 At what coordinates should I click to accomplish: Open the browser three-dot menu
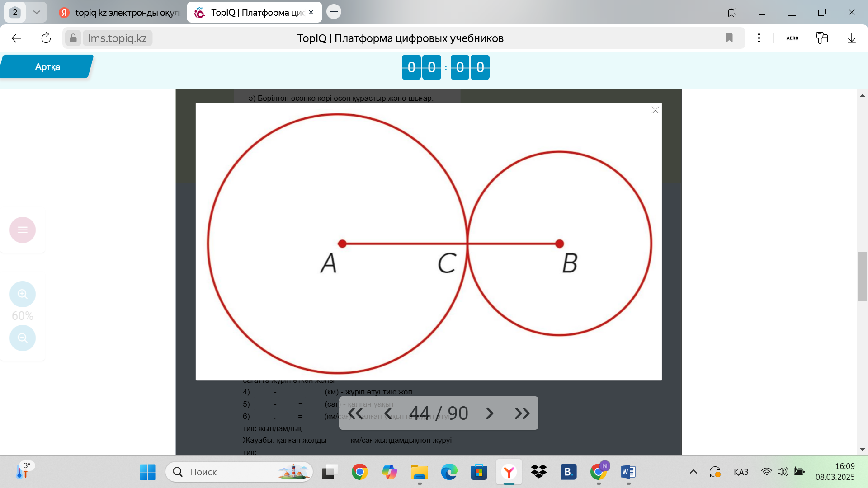point(759,38)
